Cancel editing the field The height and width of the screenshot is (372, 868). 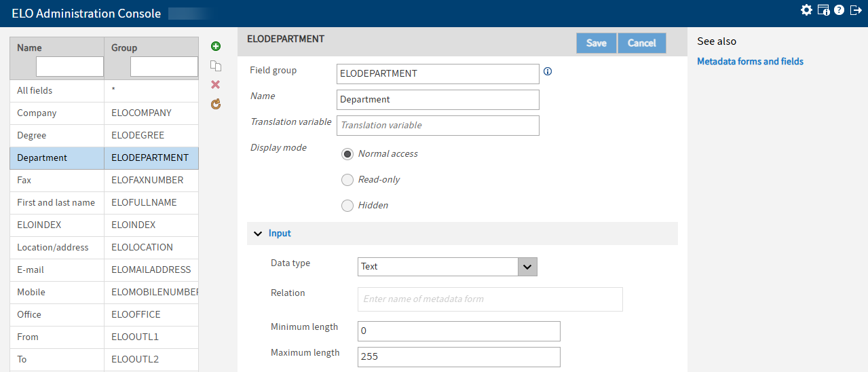(641, 43)
